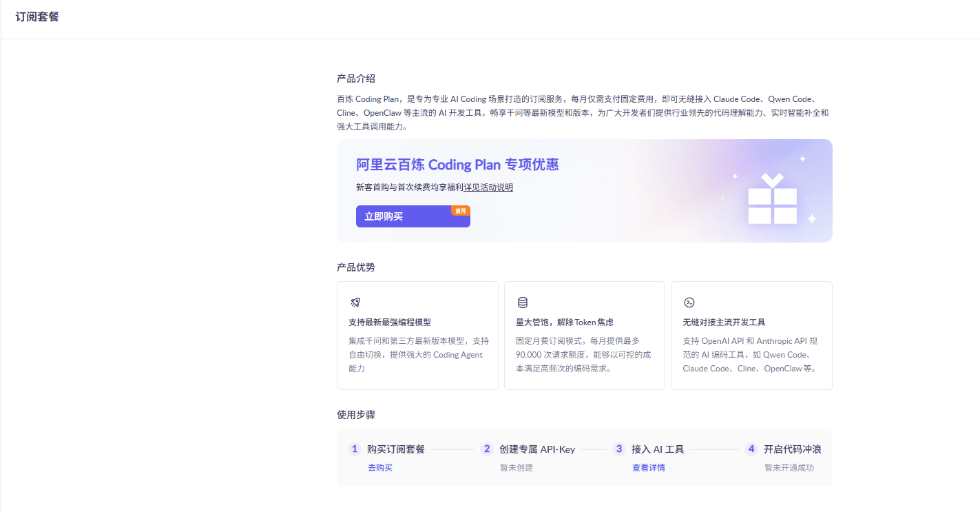Click the terminal icon above 无缝对接主流开发工具
Image resolution: width=980 pixels, height=512 pixels.
click(x=689, y=303)
